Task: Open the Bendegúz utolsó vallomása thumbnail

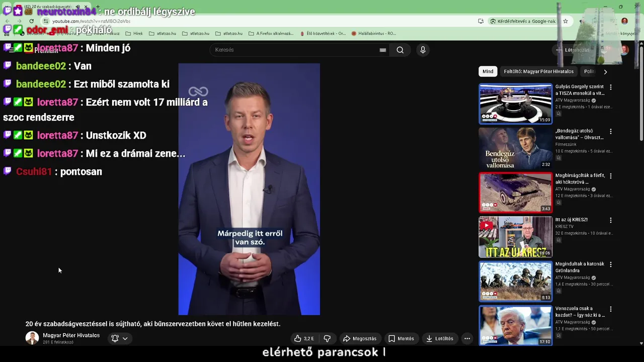Action: (515, 148)
